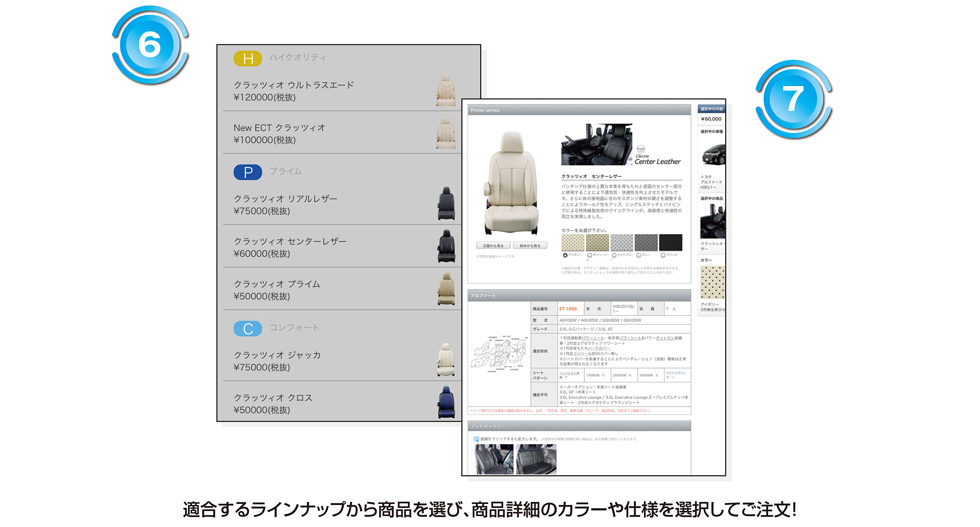Click ウルトラスエード beige seat thumbnail

click(446, 91)
